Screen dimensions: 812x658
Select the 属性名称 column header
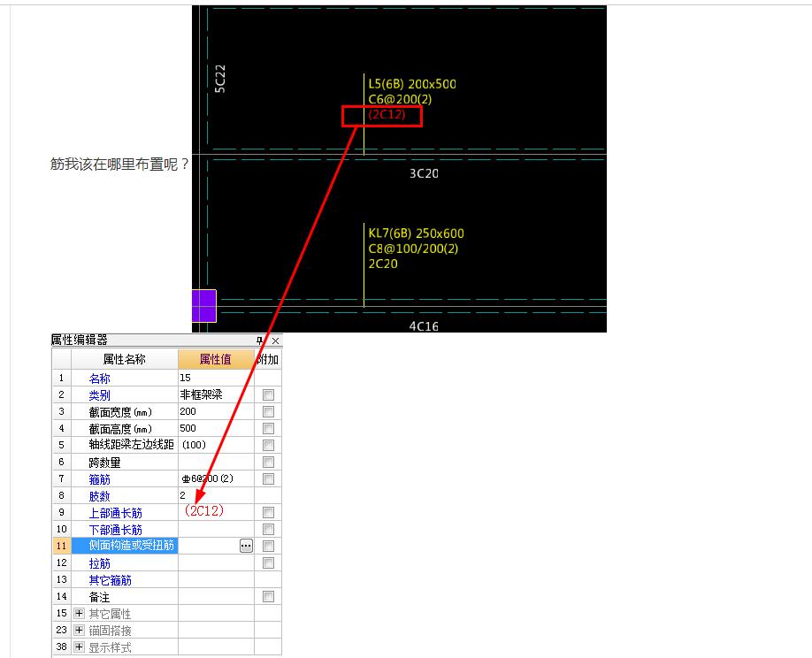click(125, 359)
